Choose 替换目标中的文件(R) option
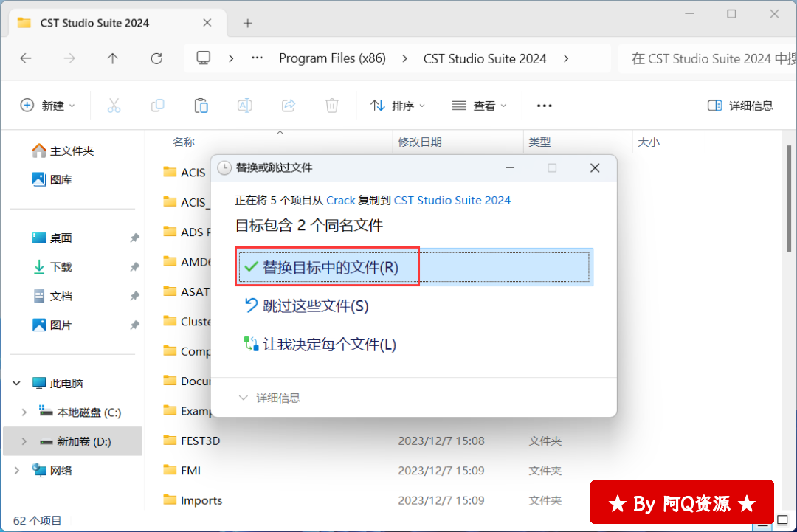This screenshot has height=532, width=797. [x=414, y=267]
